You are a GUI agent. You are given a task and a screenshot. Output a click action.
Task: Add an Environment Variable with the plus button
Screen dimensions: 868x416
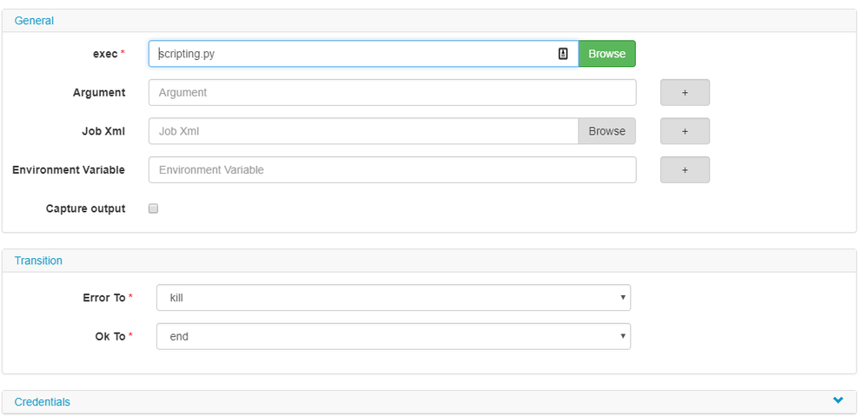[685, 170]
